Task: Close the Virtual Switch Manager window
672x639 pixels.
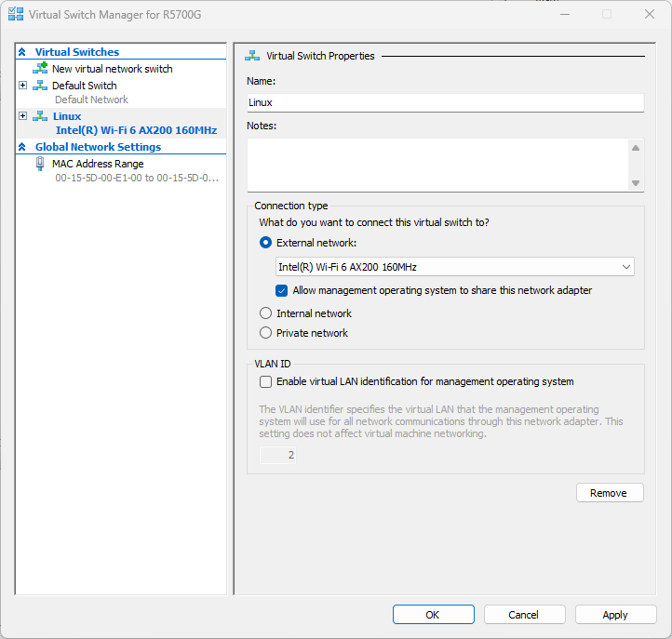Action: [x=650, y=14]
